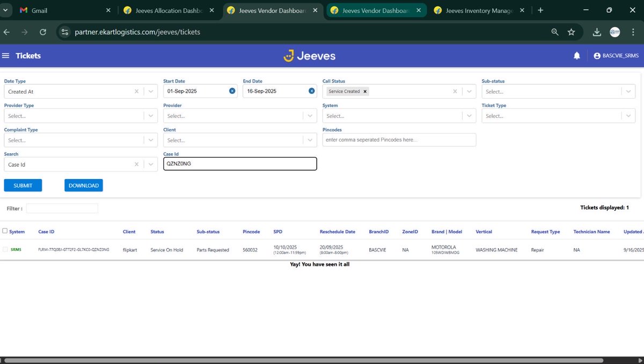The height and width of the screenshot is (364, 644).
Task: Open the Sub-status dropdown
Action: [559, 92]
